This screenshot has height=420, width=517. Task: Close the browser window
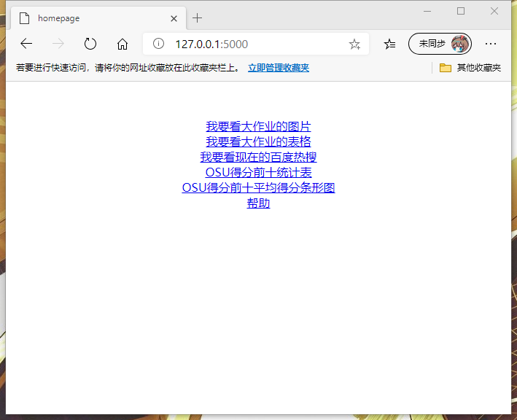pos(494,11)
